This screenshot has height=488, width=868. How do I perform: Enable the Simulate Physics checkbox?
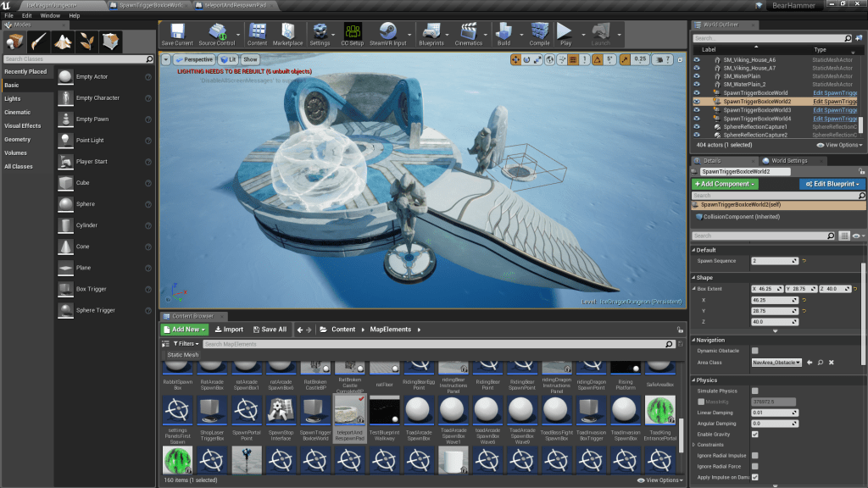[x=754, y=391]
